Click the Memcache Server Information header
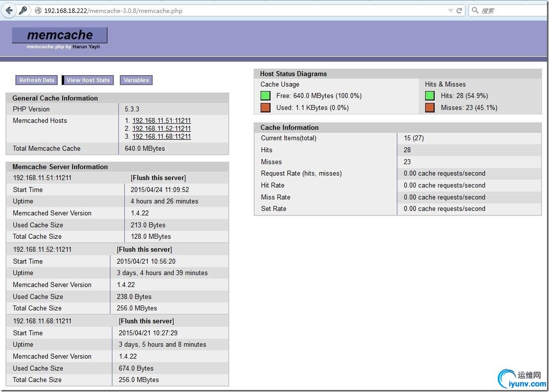Screen dimensions: 549x392 (x=60, y=167)
